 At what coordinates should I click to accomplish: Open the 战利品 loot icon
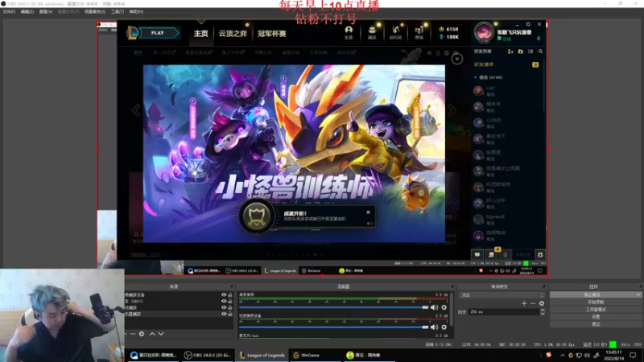395,32
